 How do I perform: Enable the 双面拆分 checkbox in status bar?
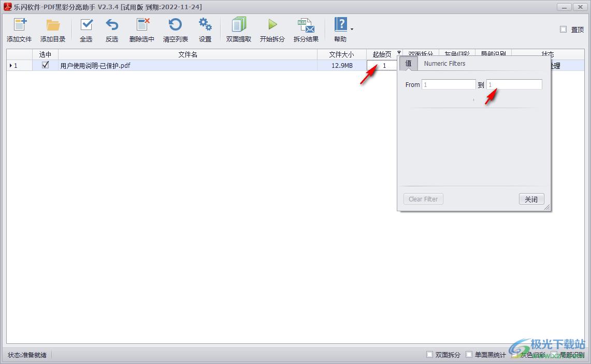coord(429,355)
